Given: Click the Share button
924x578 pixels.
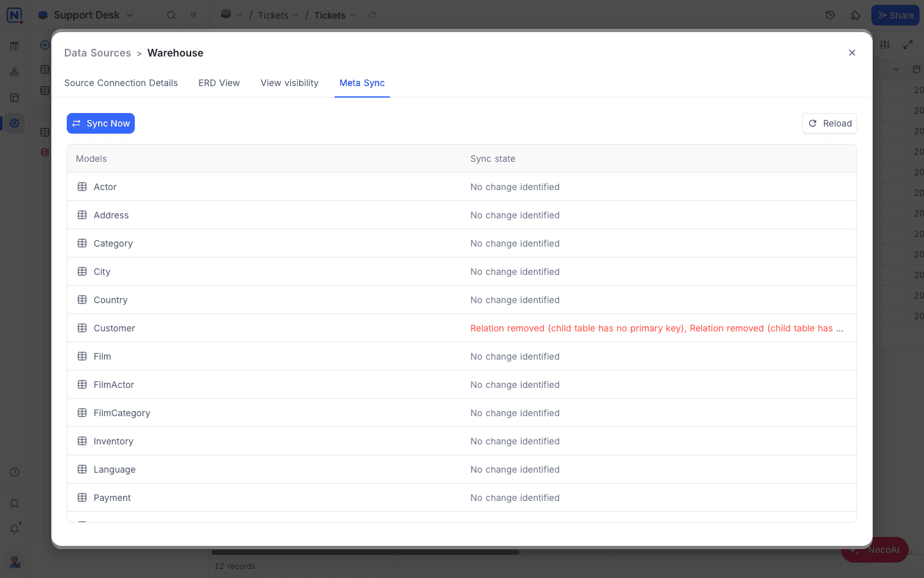Looking at the screenshot, I should coord(895,15).
